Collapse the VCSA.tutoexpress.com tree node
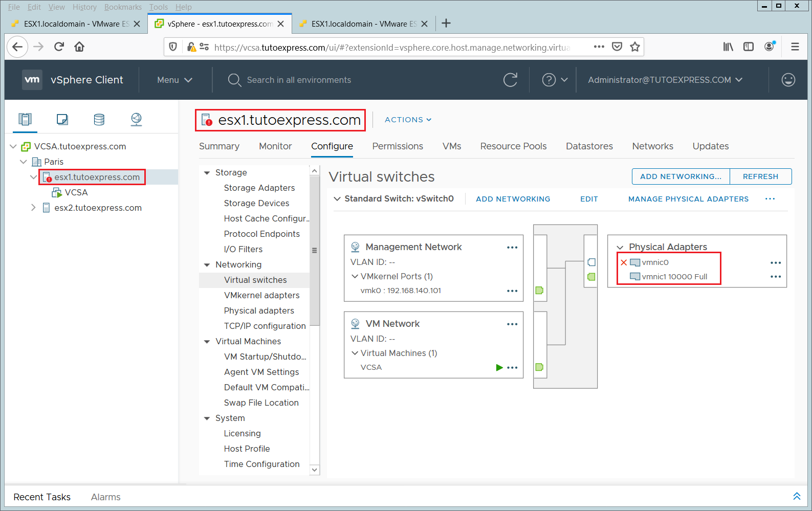Viewport: 812px width, 511px height. pos(13,146)
